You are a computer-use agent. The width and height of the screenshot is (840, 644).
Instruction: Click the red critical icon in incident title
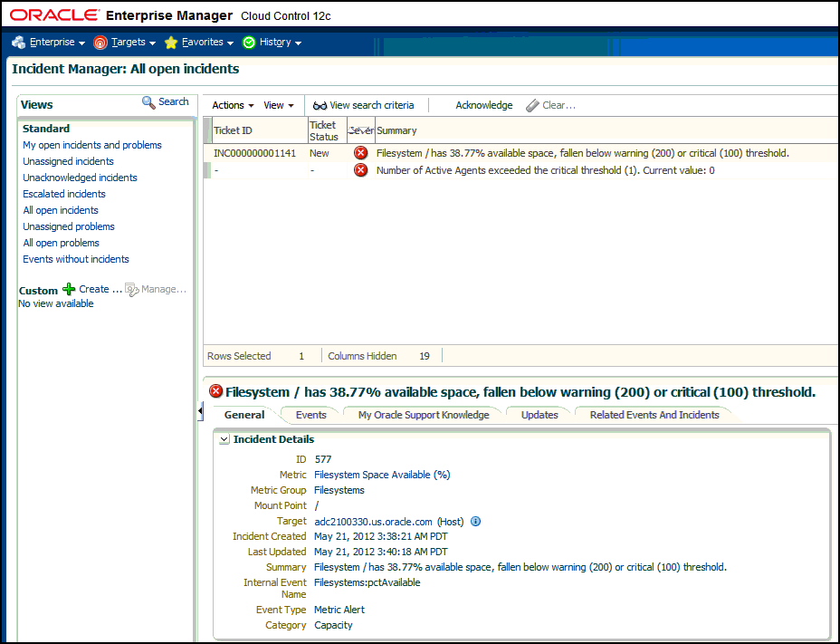click(216, 391)
